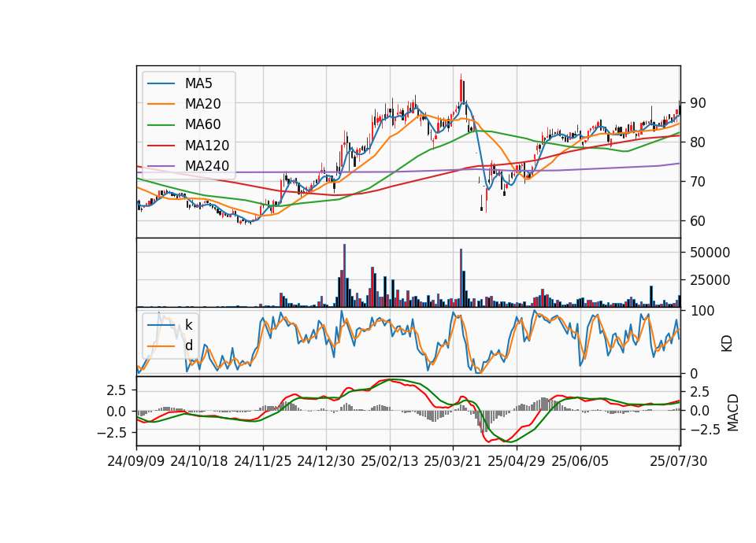Click the 60 price axis tick

point(698,221)
